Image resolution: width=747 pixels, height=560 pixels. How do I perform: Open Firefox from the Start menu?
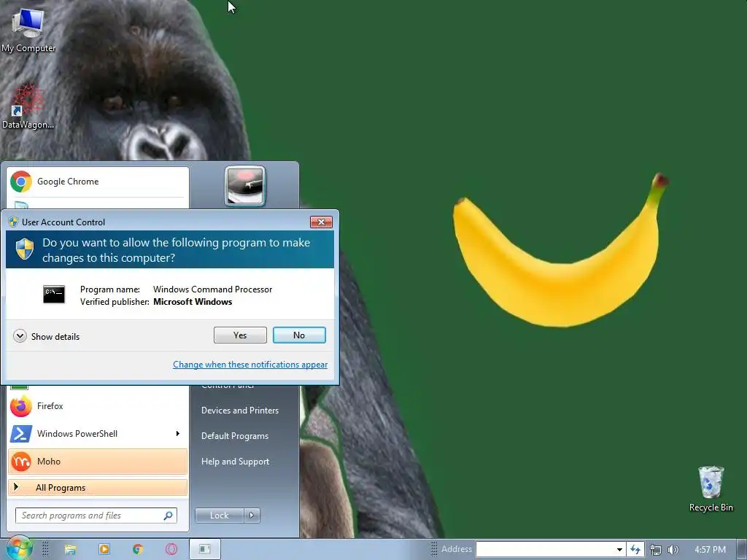98,406
